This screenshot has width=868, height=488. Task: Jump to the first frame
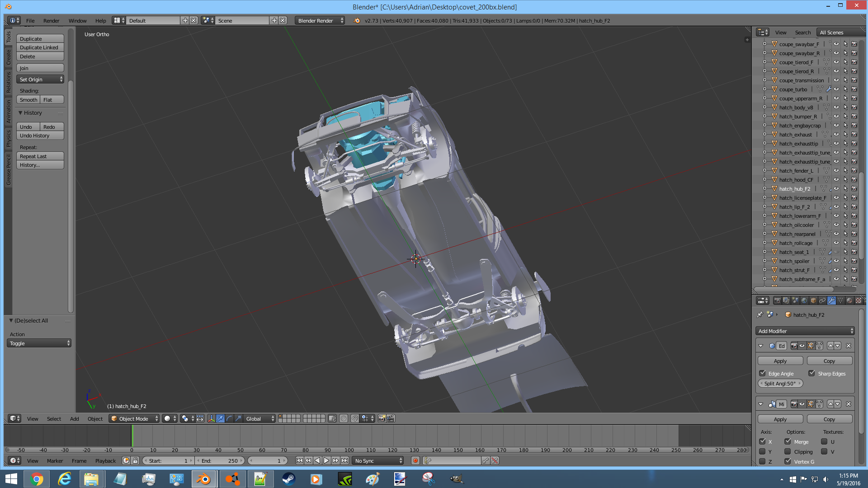[x=299, y=461]
